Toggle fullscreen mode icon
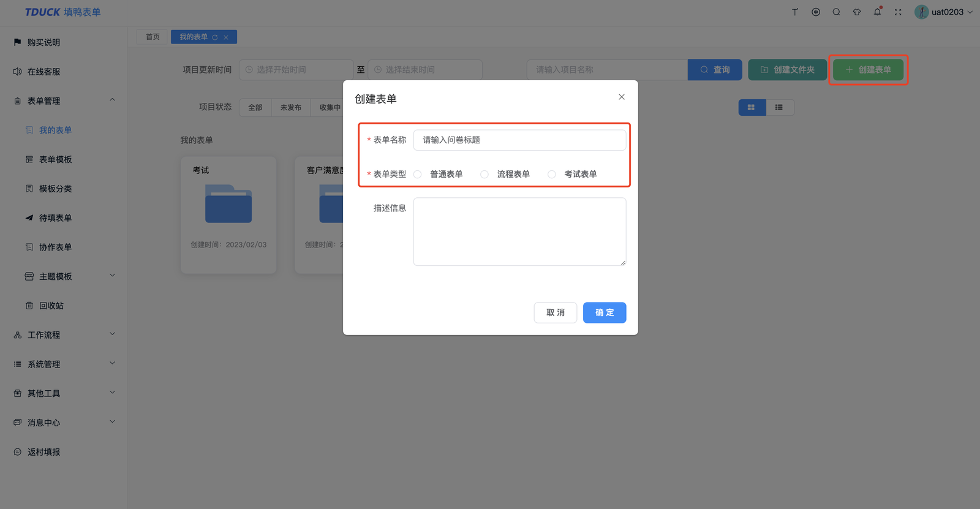The width and height of the screenshot is (980, 509). (898, 12)
